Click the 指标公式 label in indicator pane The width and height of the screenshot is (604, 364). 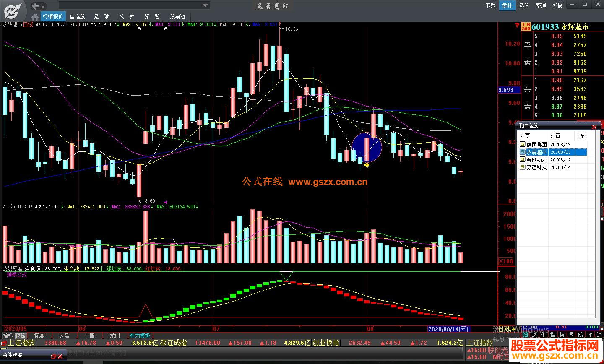pos(17,275)
